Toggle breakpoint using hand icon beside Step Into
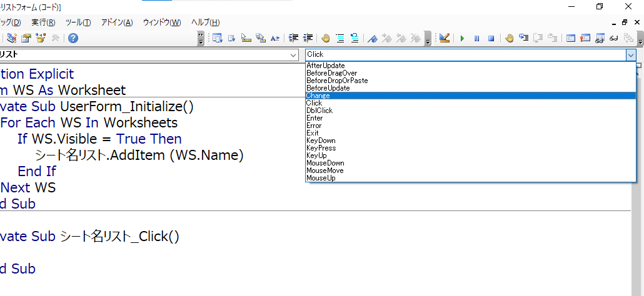 510,38
